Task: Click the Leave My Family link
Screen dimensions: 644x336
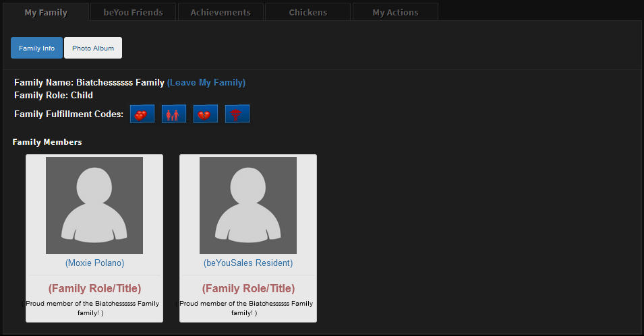Action: [206, 82]
